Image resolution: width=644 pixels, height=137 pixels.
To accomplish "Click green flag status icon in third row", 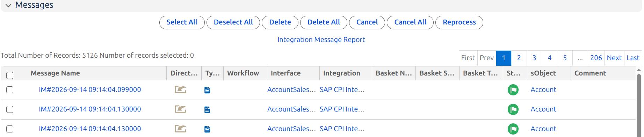I will (x=513, y=129).
